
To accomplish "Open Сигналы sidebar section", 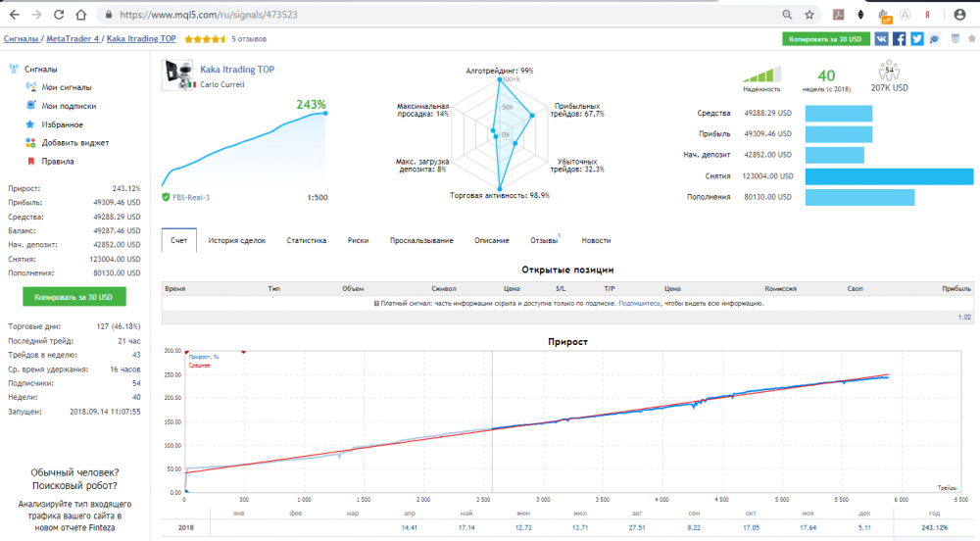I will 40,70.
